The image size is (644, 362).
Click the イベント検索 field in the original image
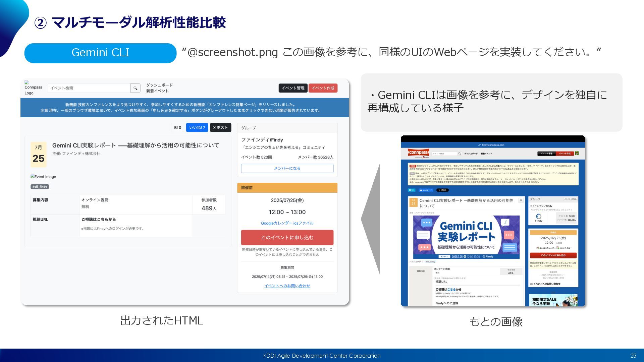pos(444,154)
